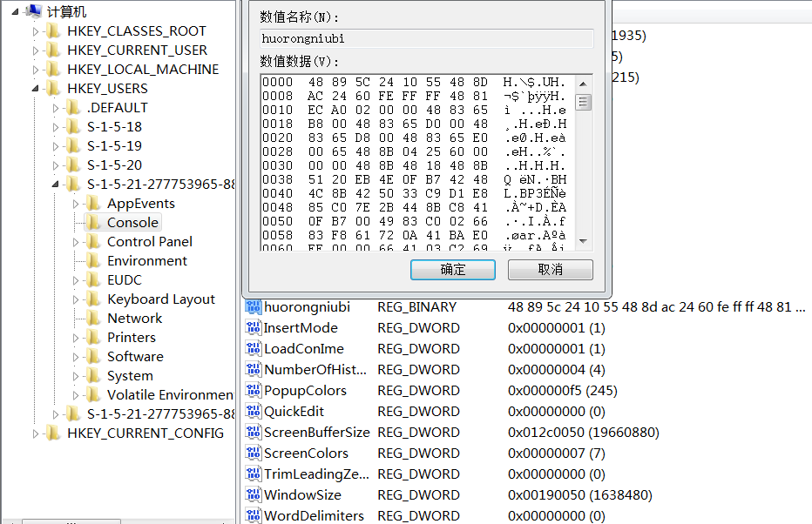Click the InsertMode DWORD value icon
This screenshot has width=812, height=524.
click(x=254, y=328)
